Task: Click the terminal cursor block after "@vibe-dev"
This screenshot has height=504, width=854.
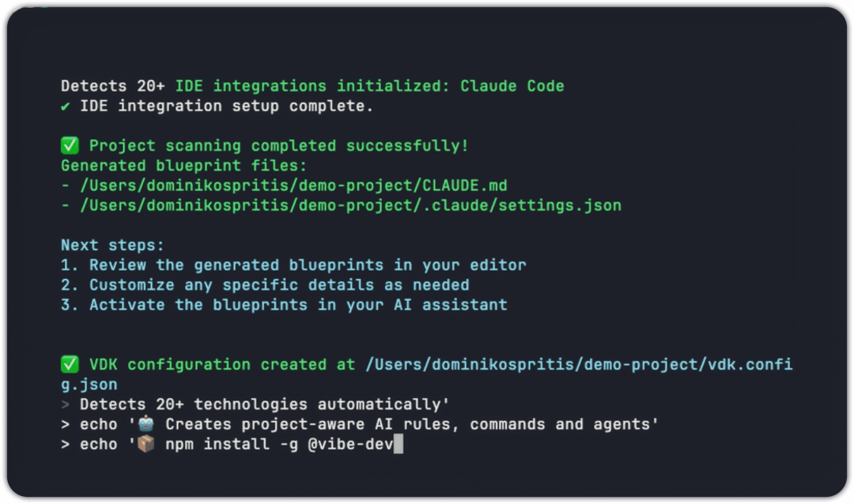Action: point(398,444)
